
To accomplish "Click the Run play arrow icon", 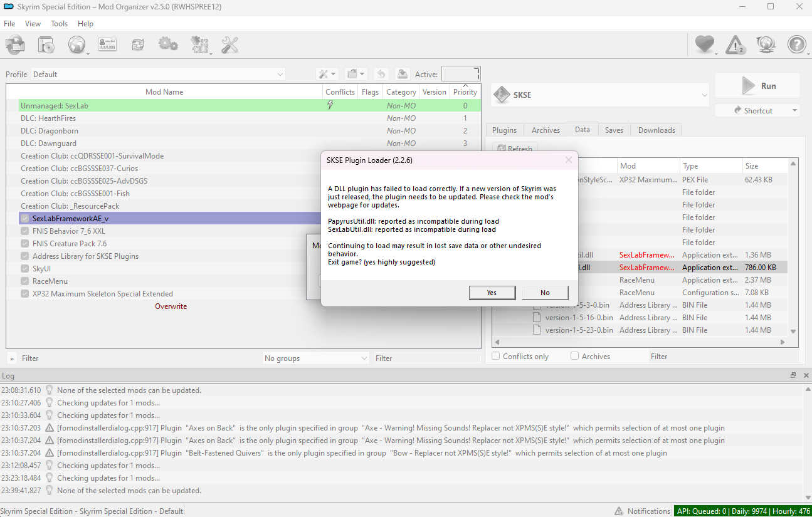I will tap(748, 86).
